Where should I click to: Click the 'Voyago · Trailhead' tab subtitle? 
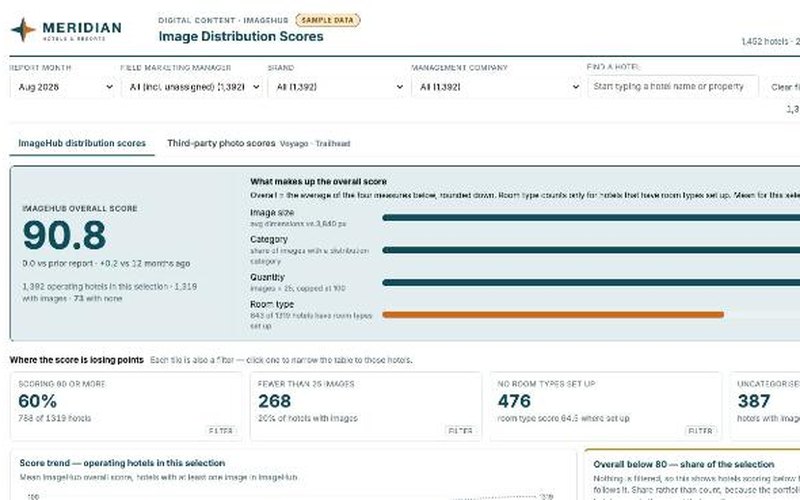tap(315, 144)
